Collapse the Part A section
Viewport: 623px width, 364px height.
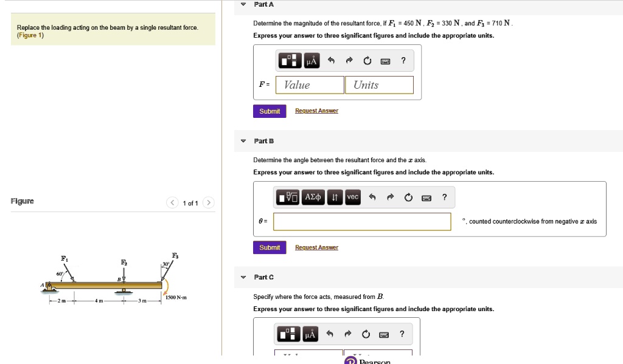243,4
